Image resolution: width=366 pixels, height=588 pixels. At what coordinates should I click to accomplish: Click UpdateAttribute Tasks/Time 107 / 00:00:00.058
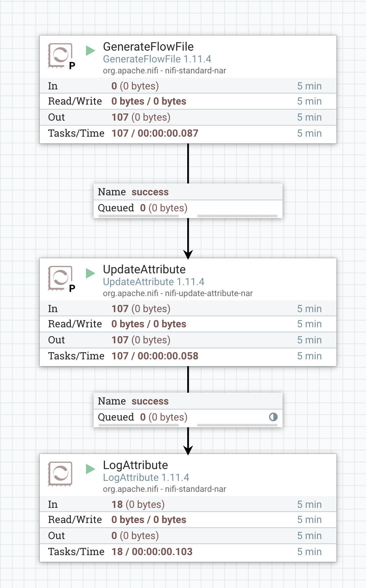pos(155,356)
